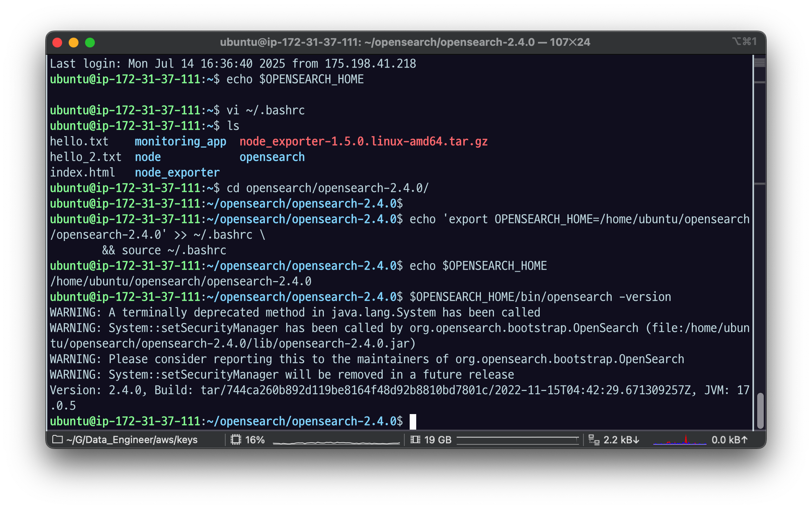Click the memory usage bar

[x=518, y=440]
